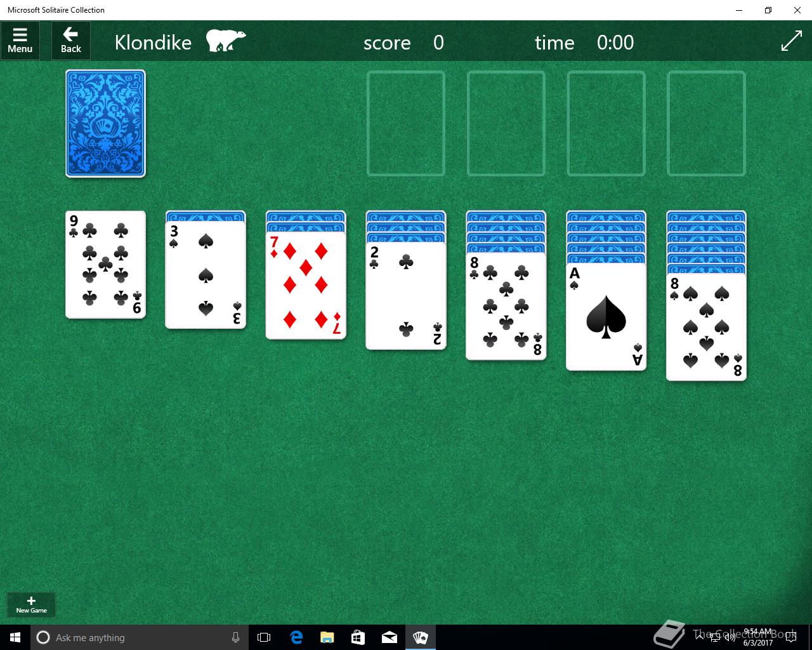Screen dimensions: 812x650
Task: Open the Menu hamburger button
Action: pos(20,41)
